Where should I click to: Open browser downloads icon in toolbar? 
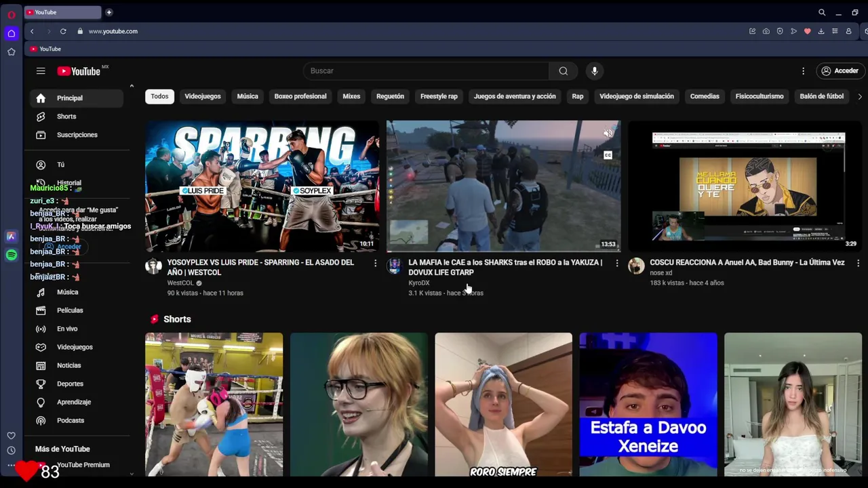(821, 31)
